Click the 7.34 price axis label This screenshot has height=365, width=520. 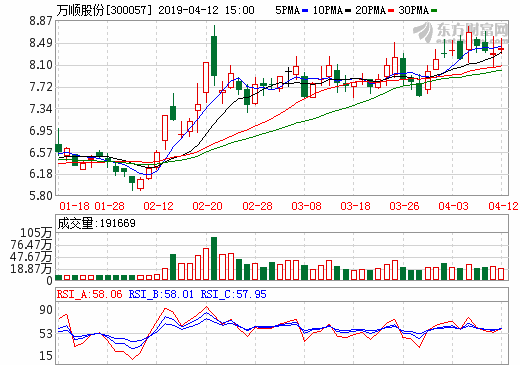[41, 109]
